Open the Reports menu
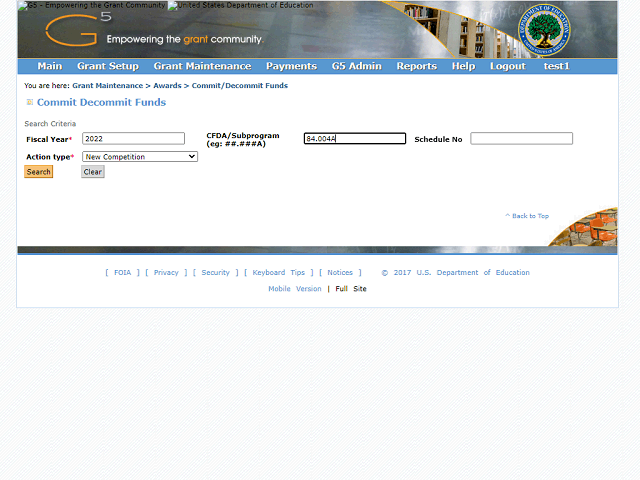640x480 pixels. point(417,66)
